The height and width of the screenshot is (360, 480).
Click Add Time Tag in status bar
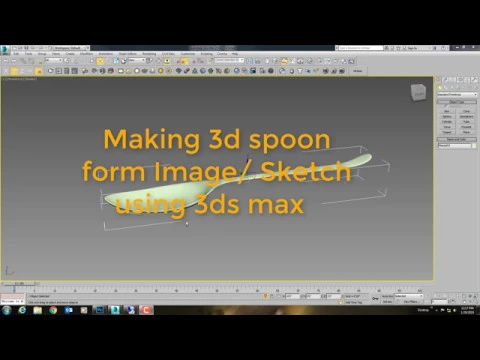pos(353,302)
